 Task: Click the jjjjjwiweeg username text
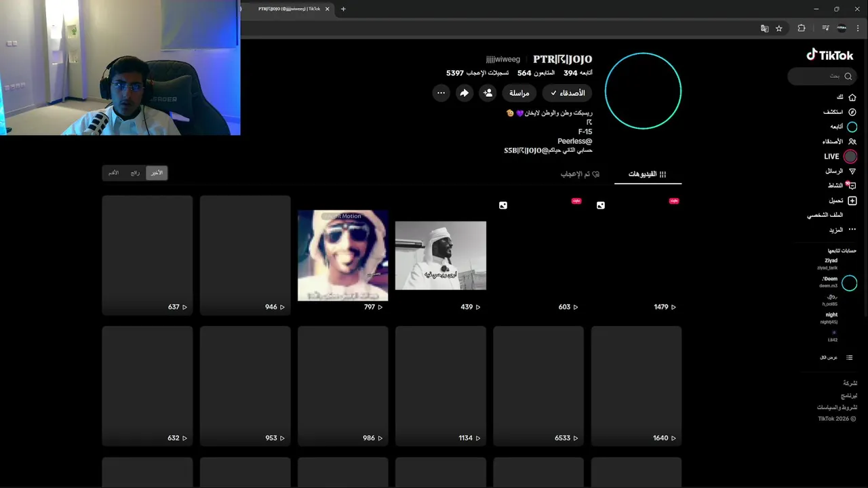(x=503, y=60)
